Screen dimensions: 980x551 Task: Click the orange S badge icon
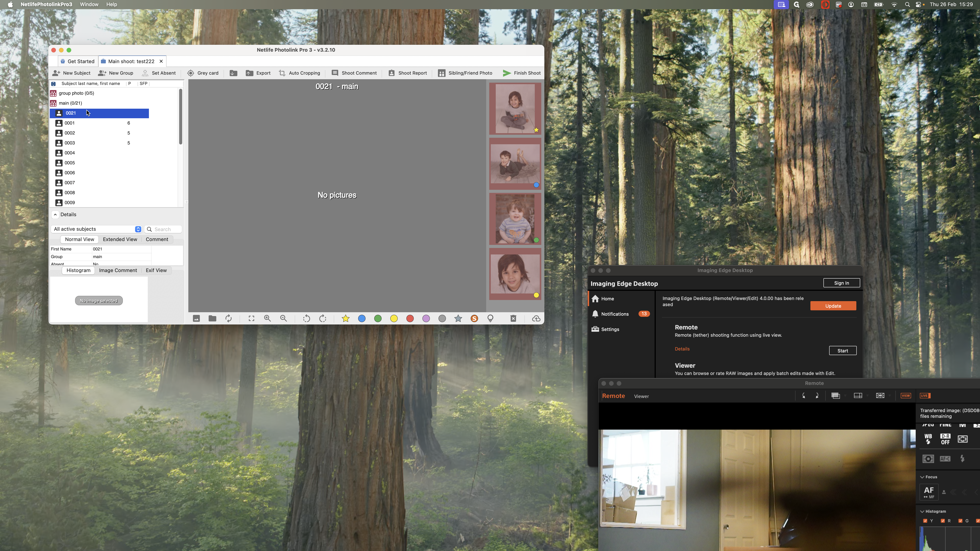(474, 319)
